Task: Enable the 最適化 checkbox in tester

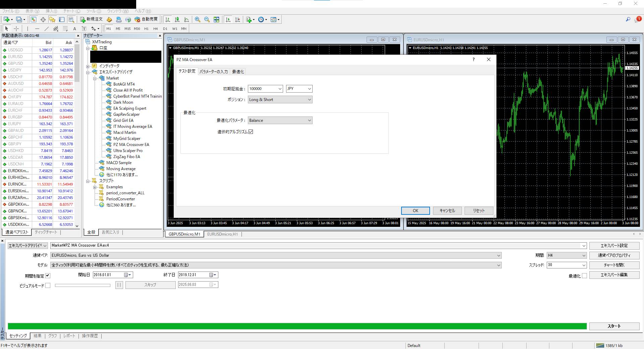Action: click(x=584, y=276)
